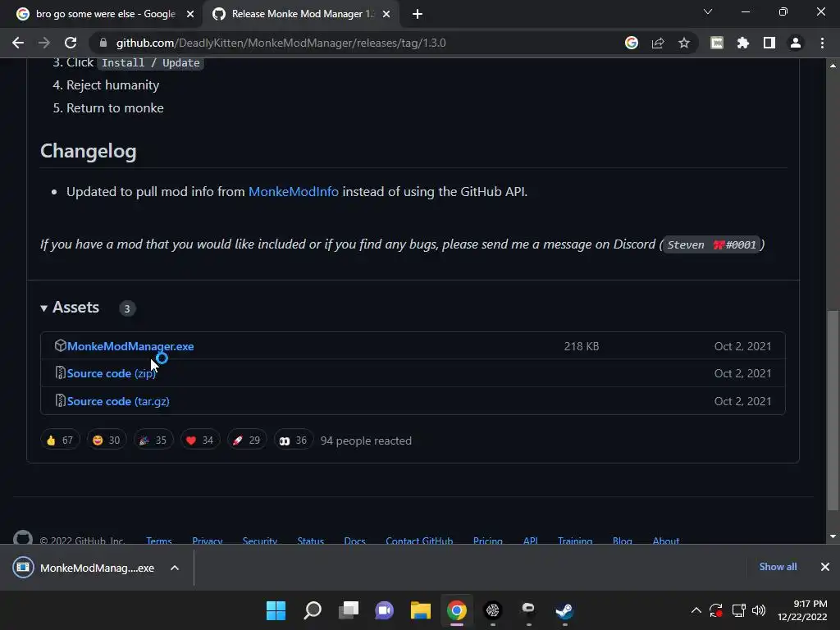Screen dimensions: 840x630
Task: Close the Monke Mod Manager tab
Action: click(386, 15)
